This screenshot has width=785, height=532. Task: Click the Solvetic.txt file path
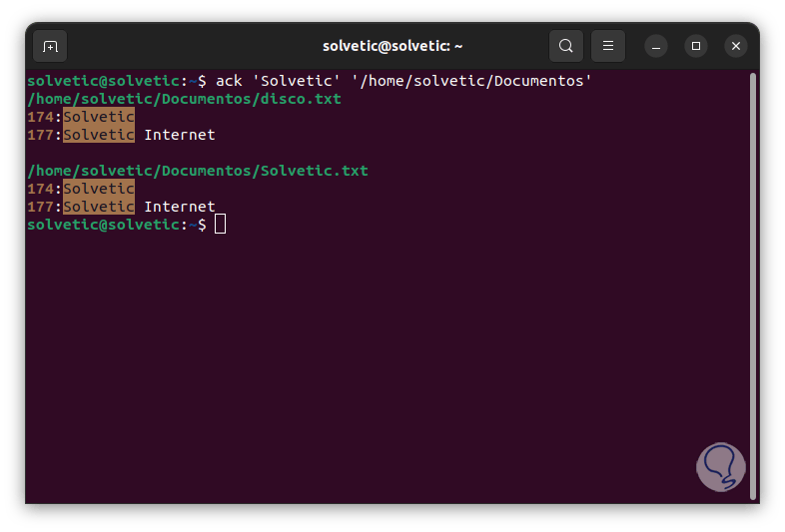pyautogui.click(x=198, y=171)
